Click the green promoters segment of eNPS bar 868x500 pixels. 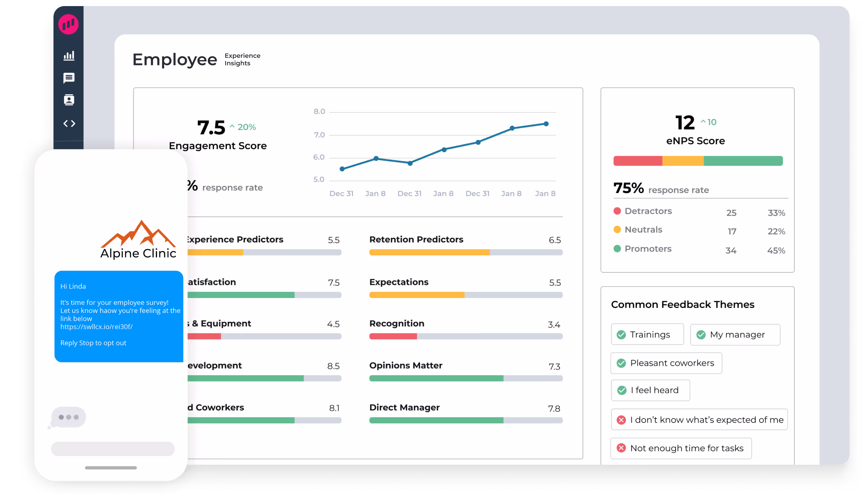pyautogui.click(x=743, y=161)
